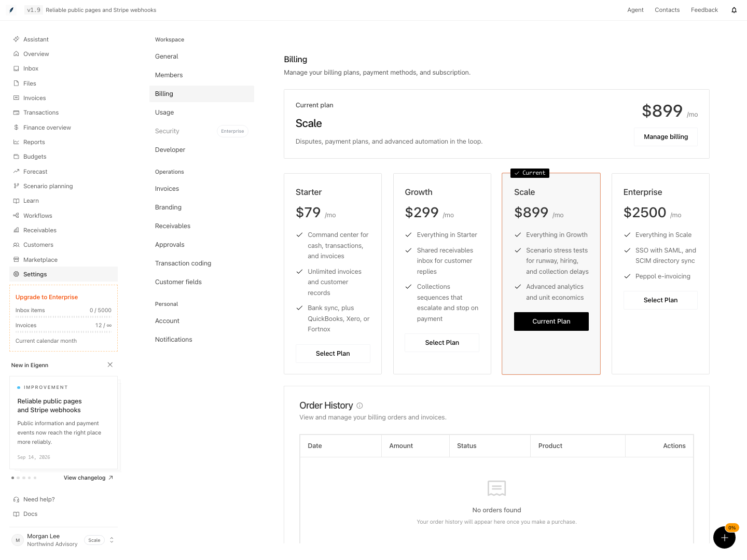Click the Receivables bar chart icon
747x560 pixels.
coord(16,230)
